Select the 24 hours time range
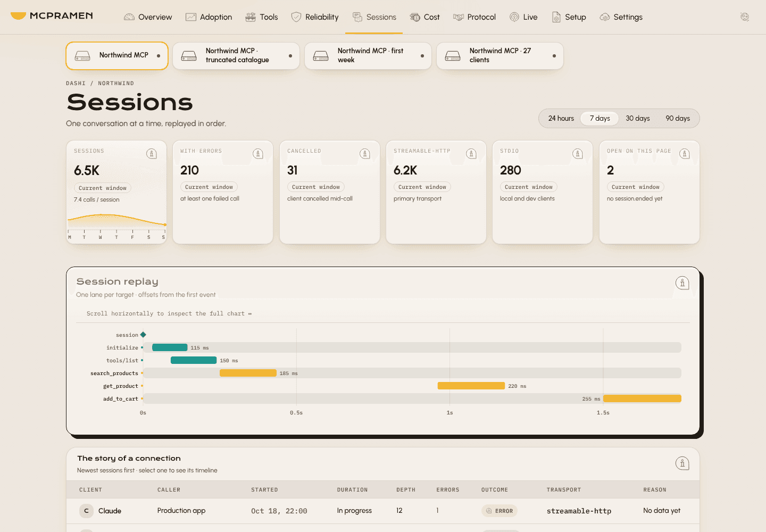 pyautogui.click(x=561, y=118)
